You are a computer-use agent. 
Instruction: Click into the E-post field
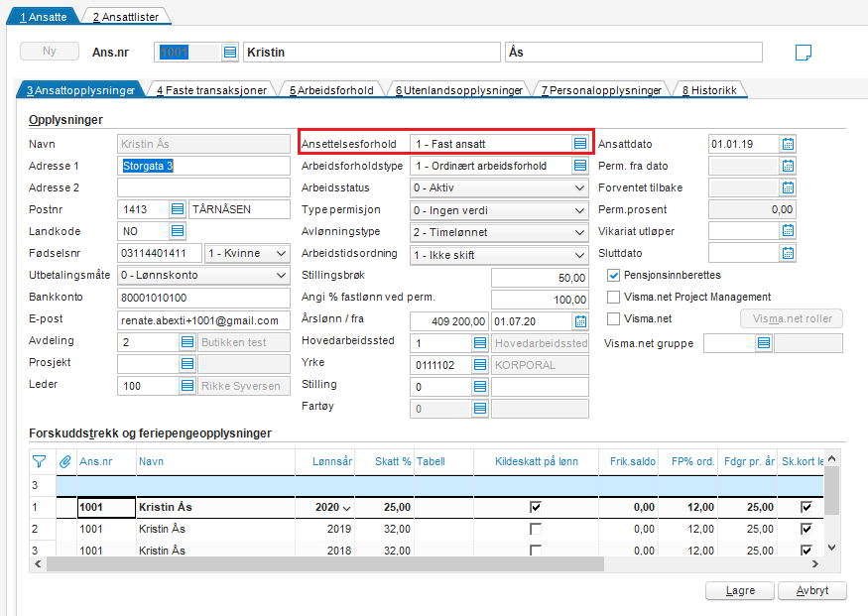[203, 319]
